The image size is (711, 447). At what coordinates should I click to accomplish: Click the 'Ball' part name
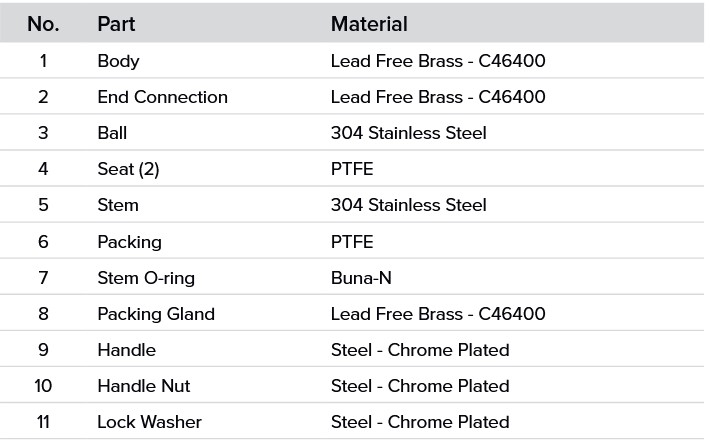tap(112, 133)
